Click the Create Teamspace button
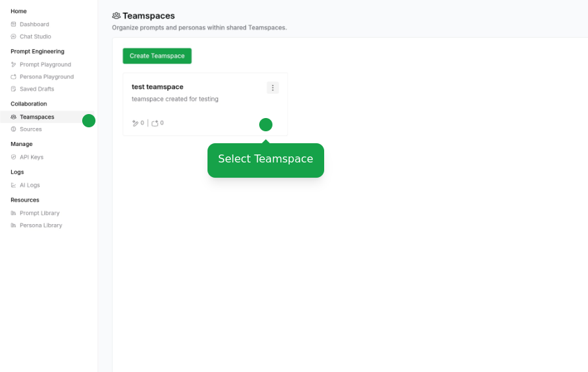The height and width of the screenshot is (372, 588). click(157, 56)
